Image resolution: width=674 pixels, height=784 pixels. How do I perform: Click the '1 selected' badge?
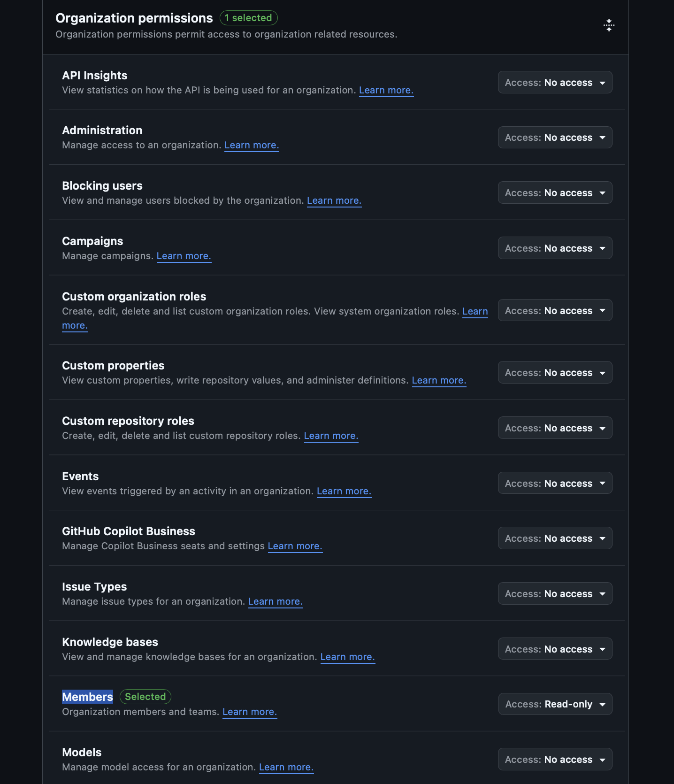point(249,18)
